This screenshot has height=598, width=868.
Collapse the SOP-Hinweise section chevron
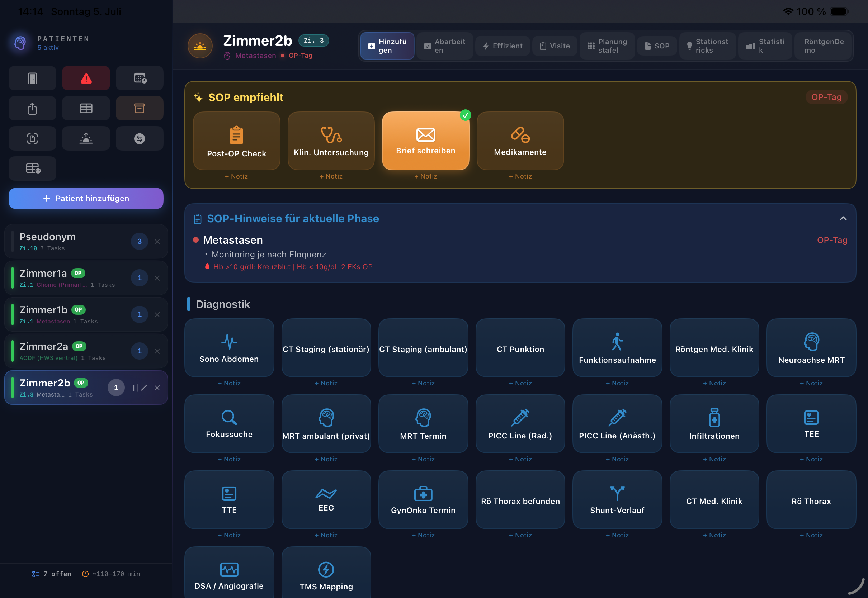coord(843,218)
